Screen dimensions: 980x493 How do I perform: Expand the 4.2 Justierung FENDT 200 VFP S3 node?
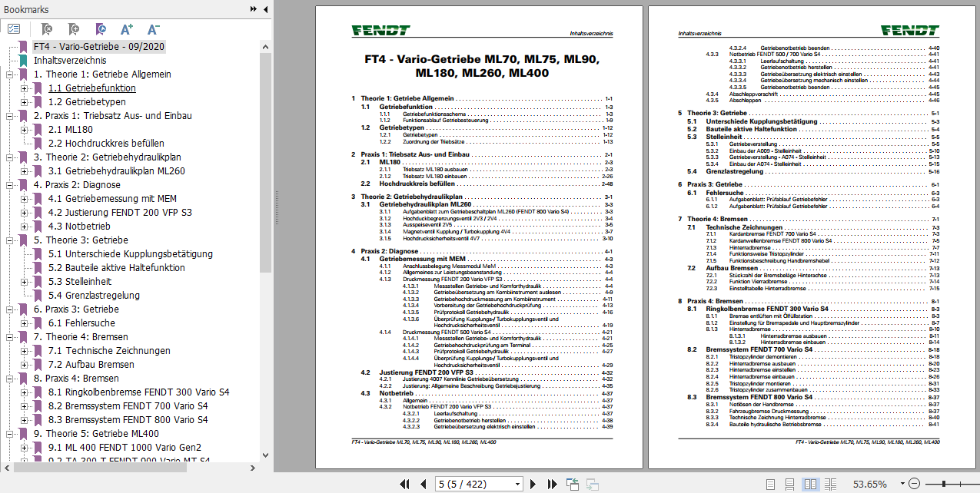tap(24, 213)
